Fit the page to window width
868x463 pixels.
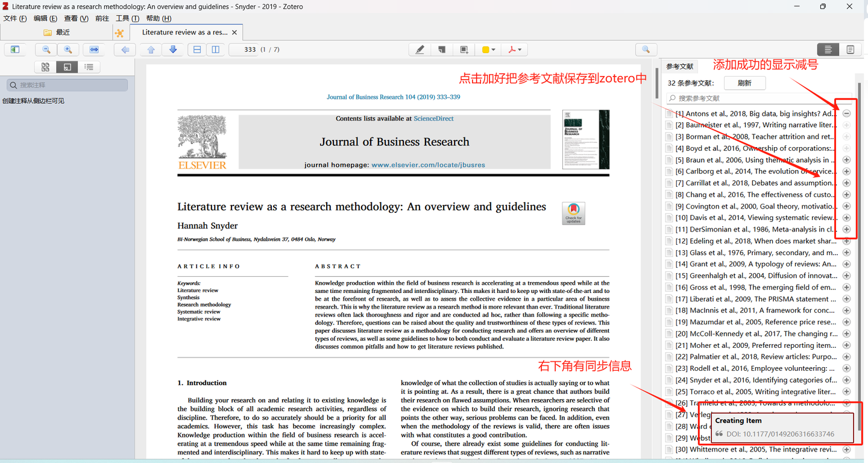pos(94,49)
